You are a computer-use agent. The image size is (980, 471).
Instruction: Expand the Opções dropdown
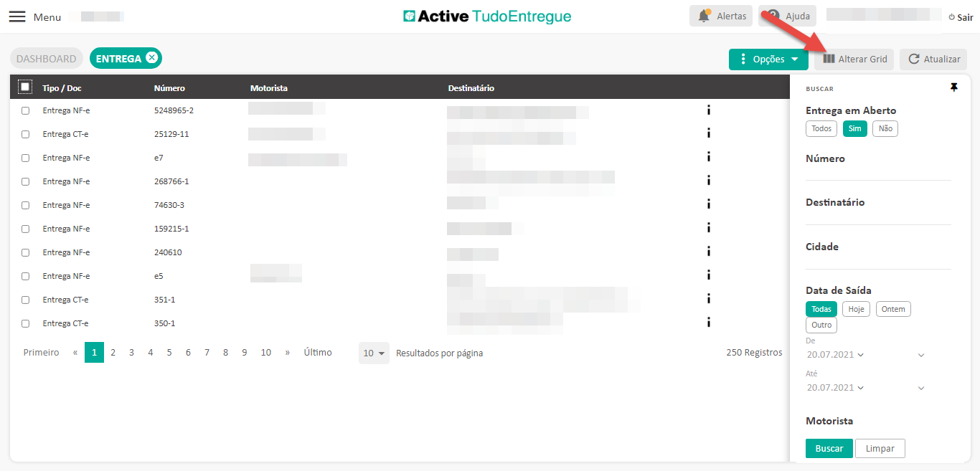pyautogui.click(x=768, y=60)
